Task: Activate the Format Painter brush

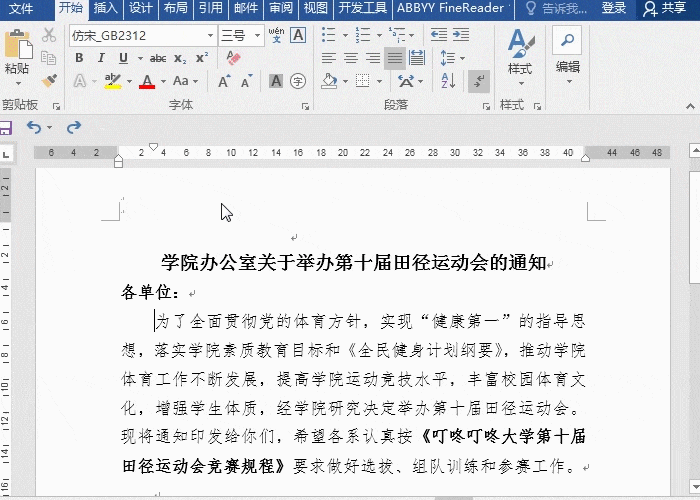Action: coord(49,81)
